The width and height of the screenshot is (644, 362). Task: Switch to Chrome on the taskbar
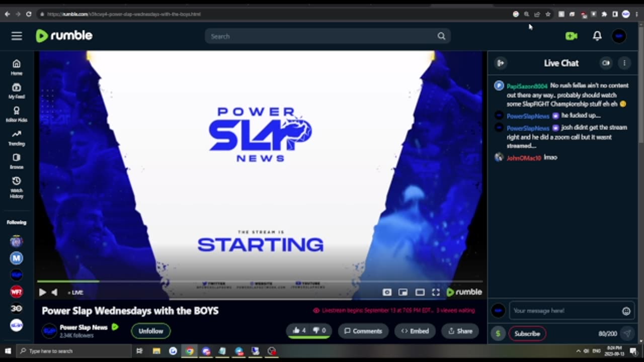click(190, 351)
